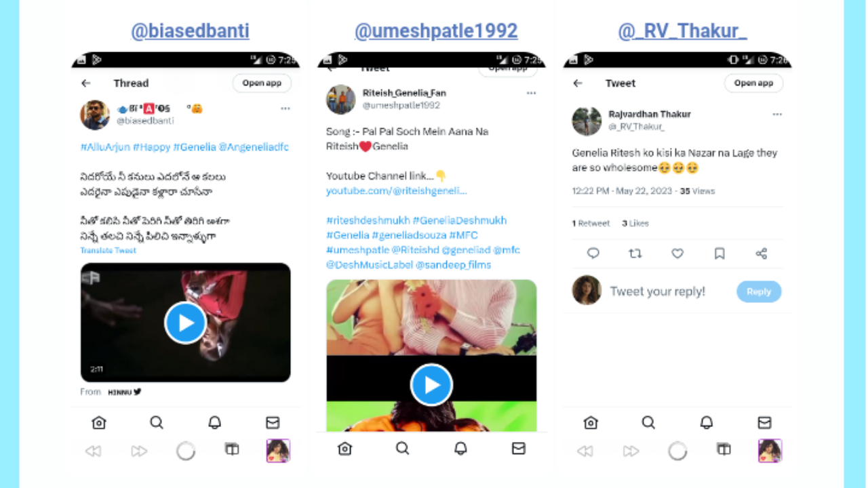Click the share icon under Thakur tweet
Image resolution: width=868 pixels, height=488 pixels.
[761, 253]
